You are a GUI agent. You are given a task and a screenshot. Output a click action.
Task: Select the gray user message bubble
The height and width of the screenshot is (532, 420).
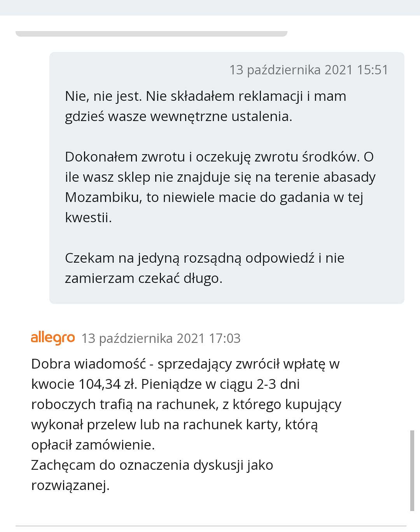click(227, 178)
